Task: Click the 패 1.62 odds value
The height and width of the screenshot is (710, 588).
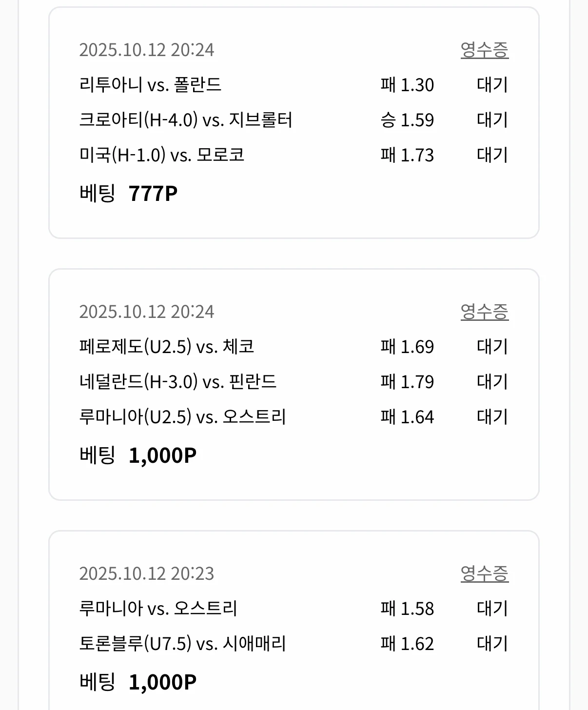Action: [407, 644]
